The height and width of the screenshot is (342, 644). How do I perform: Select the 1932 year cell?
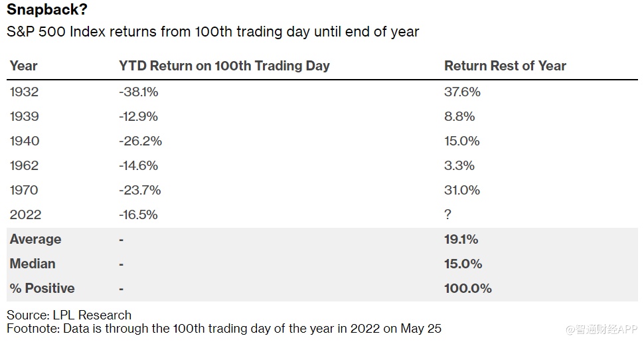tap(25, 92)
